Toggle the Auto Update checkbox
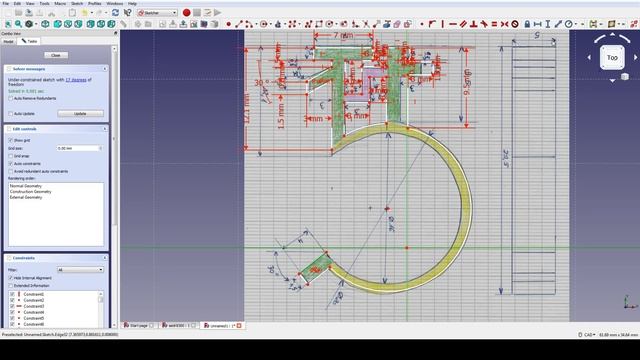The height and width of the screenshot is (360, 640). point(11,113)
